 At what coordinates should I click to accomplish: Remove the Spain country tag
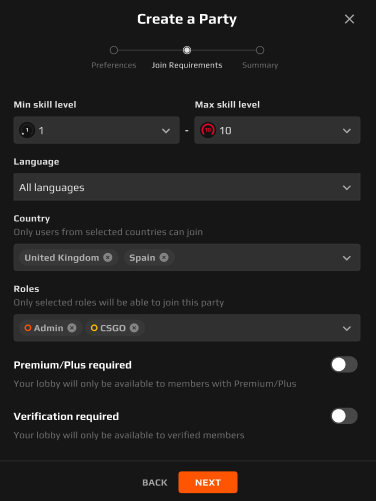(x=164, y=258)
